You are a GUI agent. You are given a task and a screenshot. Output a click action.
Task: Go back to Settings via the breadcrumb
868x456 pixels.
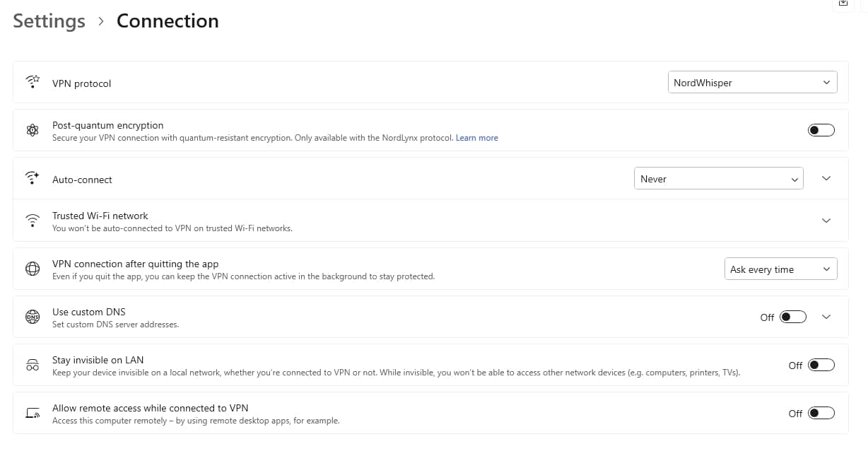[49, 21]
